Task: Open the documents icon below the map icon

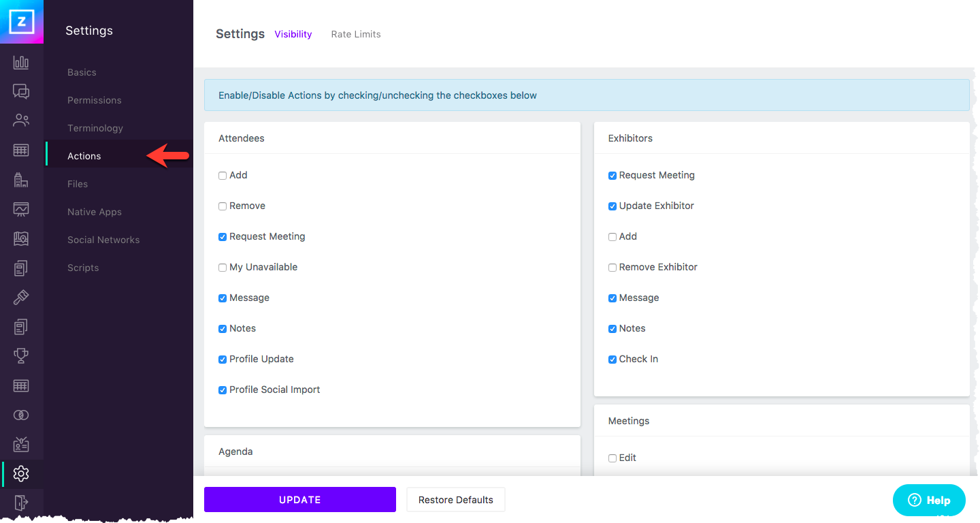Action: [21, 268]
